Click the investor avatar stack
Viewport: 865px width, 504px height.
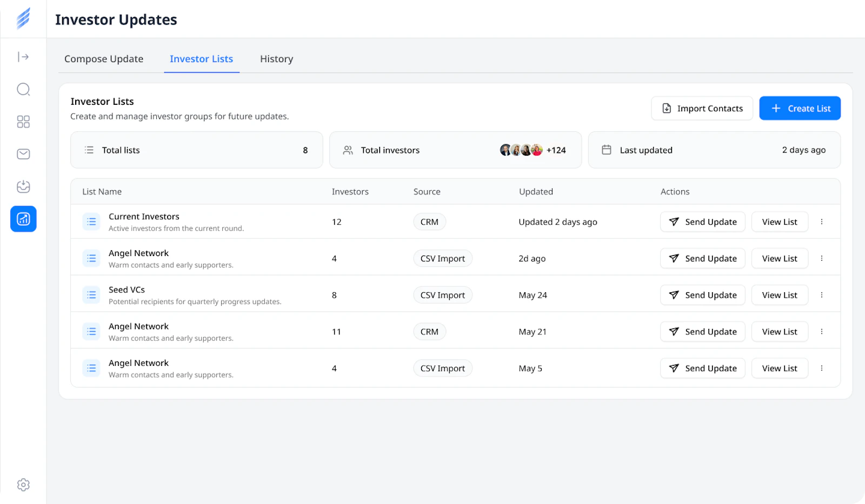tap(521, 150)
